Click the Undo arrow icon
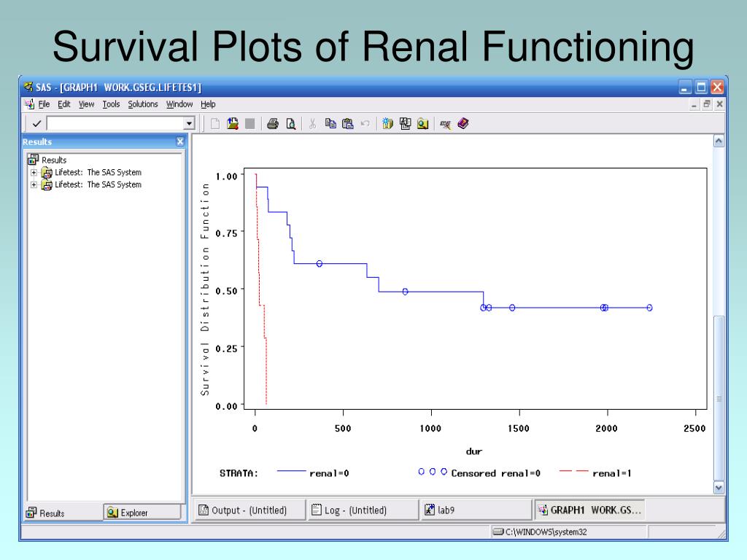This screenshot has height=560, width=747. 365,123
